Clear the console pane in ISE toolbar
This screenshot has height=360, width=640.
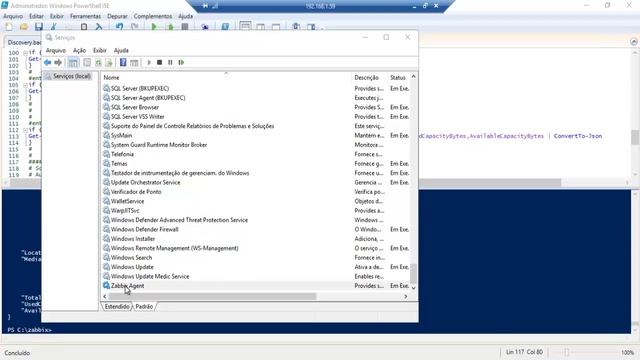click(99, 27)
